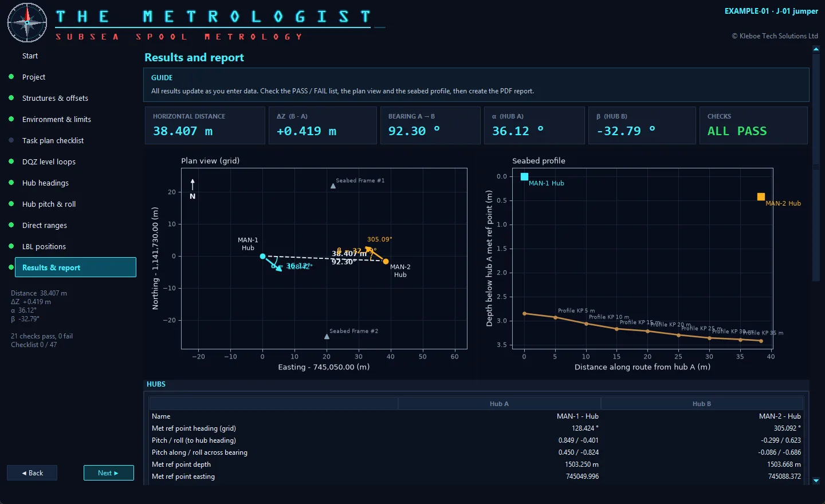Screen dimensions: 825x504
Task: Click the scroll down arrow of results panel
Action: pos(816,481)
